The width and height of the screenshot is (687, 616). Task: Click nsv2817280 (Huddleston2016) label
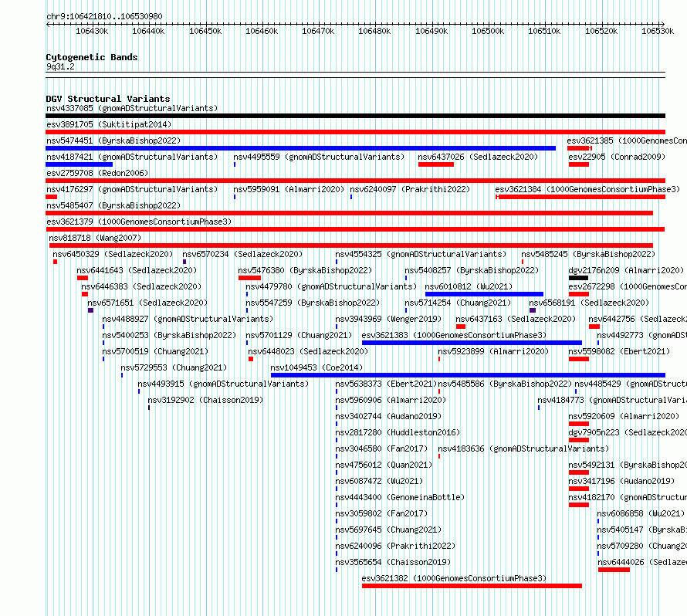coord(398,432)
